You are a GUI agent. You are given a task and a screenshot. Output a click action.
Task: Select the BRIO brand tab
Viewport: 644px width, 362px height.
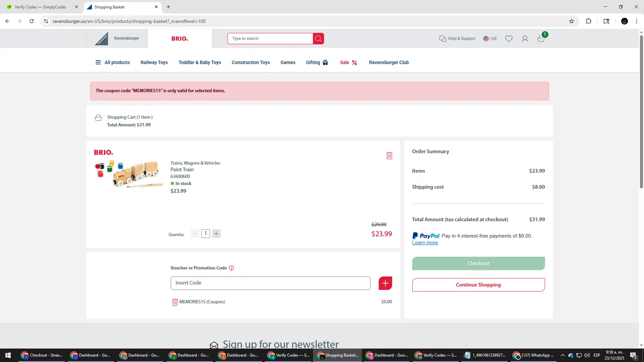point(179,39)
